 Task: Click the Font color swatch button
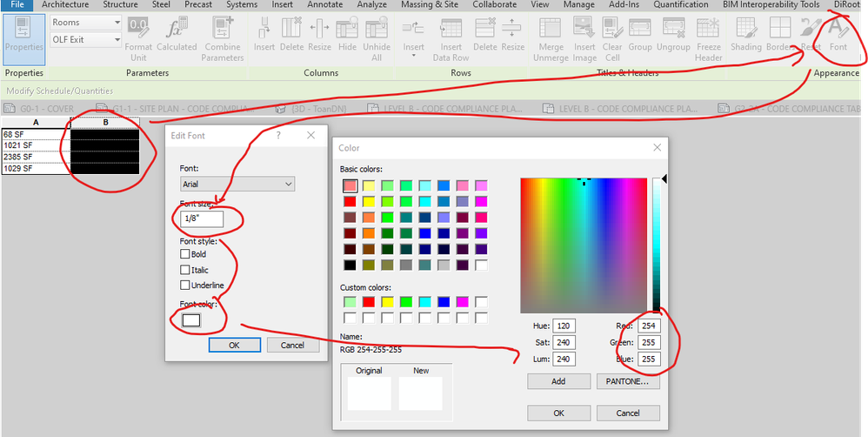[x=191, y=320]
